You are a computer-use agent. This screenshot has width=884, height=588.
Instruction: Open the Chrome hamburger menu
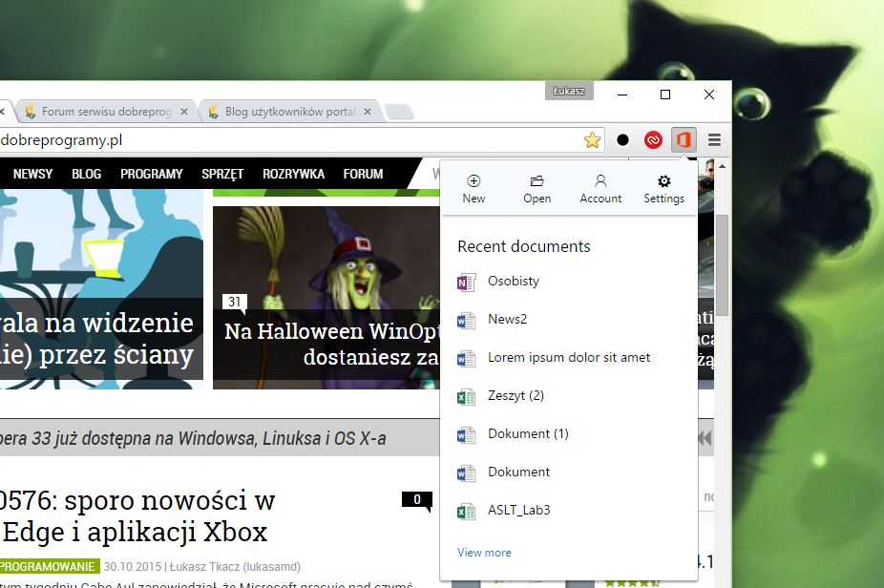714,139
